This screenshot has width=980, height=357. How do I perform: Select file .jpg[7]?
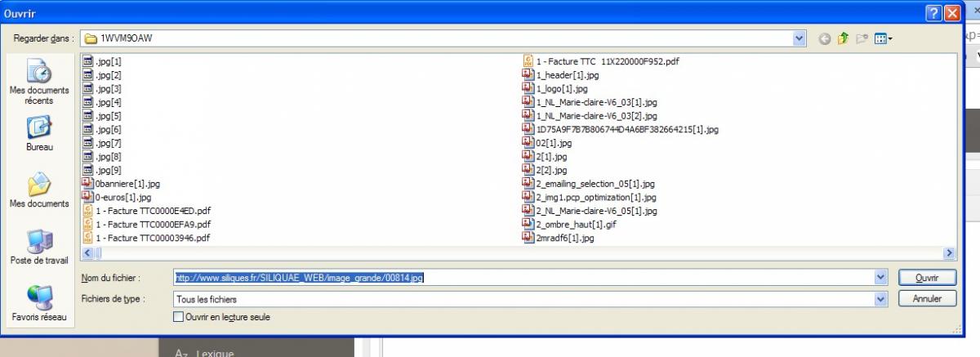pyautogui.click(x=109, y=143)
